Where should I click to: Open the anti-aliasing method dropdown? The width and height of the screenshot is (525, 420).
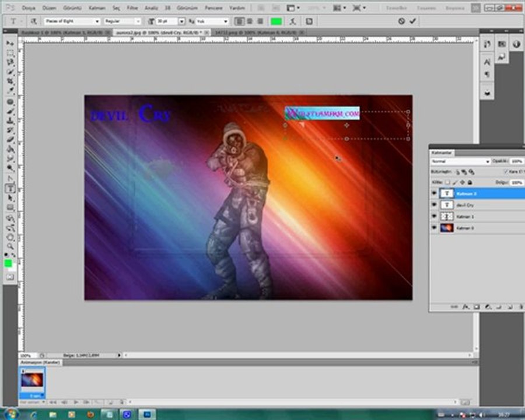point(213,22)
